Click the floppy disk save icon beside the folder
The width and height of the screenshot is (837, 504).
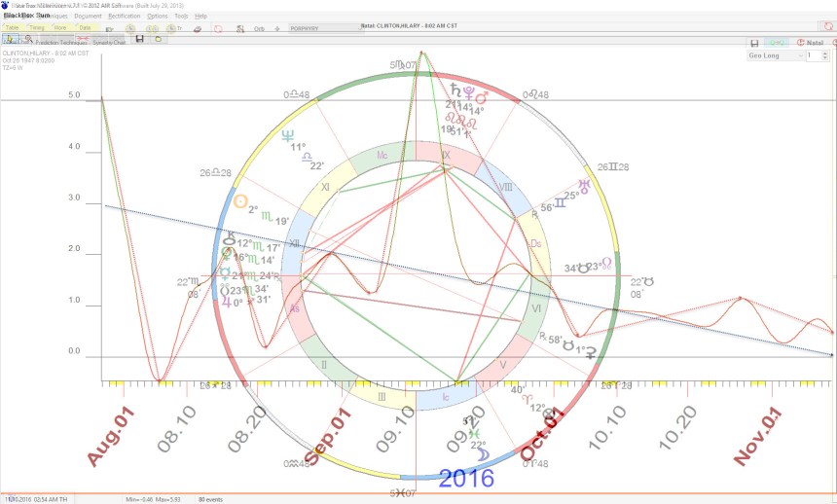140,39
